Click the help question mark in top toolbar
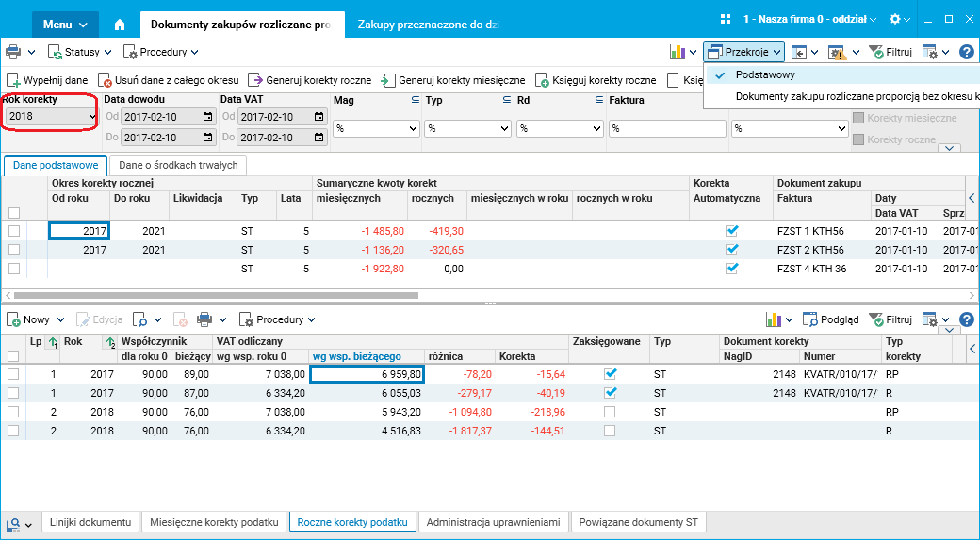Image resolution: width=980 pixels, height=540 pixels. pyautogui.click(x=966, y=52)
